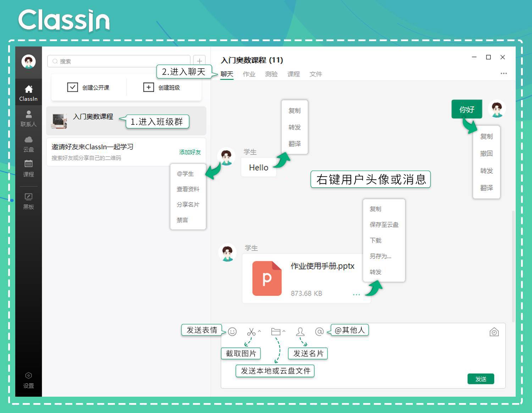The width and height of the screenshot is (532, 413).
Task: Click the three dots on the pptx file card
Action: [x=356, y=294]
